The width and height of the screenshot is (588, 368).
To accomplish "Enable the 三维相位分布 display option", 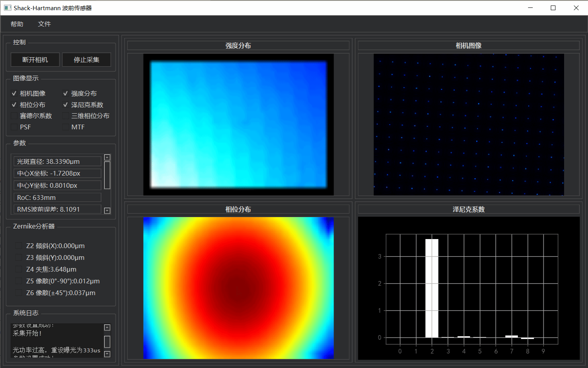I will [65, 116].
